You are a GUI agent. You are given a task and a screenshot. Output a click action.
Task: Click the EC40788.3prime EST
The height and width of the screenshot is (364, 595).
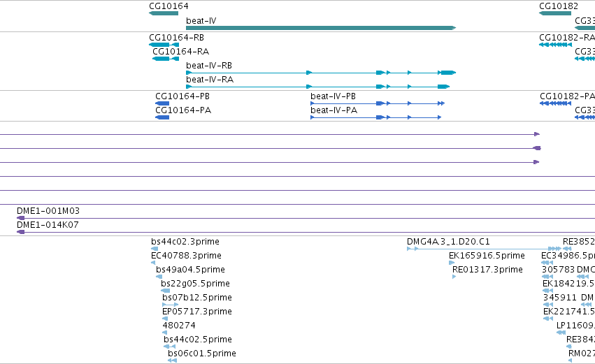(x=186, y=256)
